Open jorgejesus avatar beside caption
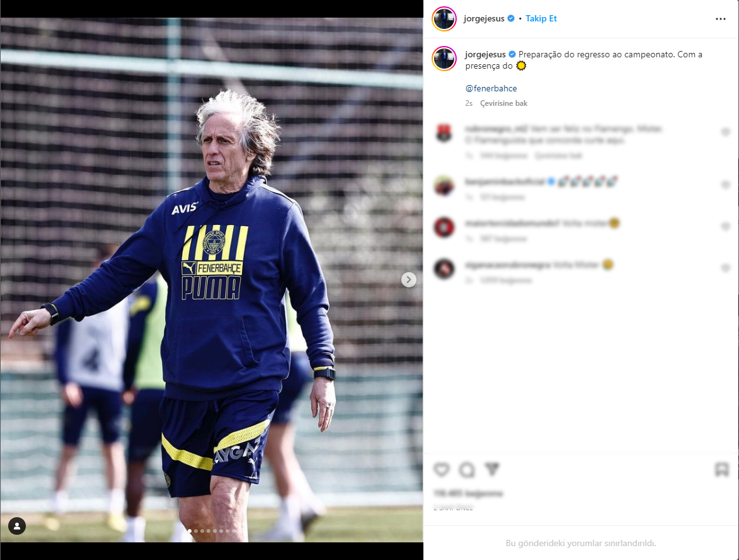 [x=444, y=59]
